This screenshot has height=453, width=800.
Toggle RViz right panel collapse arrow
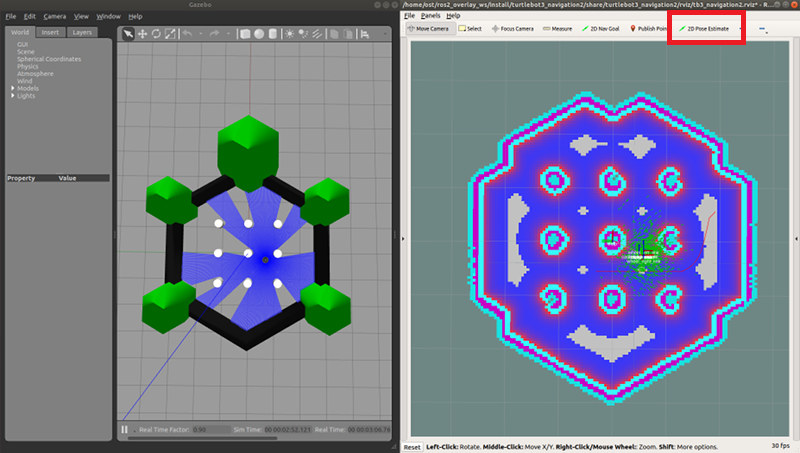[x=796, y=238]
